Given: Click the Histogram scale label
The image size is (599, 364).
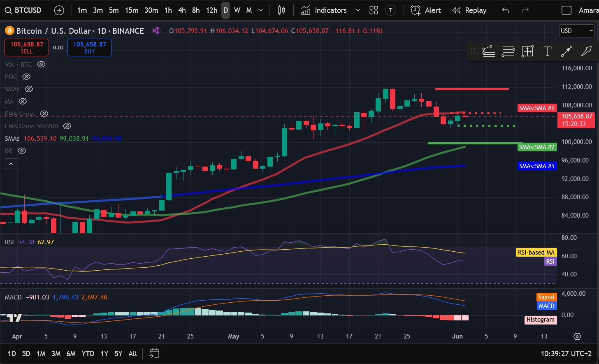Looking at the screenshot, I should pos(541,320).
